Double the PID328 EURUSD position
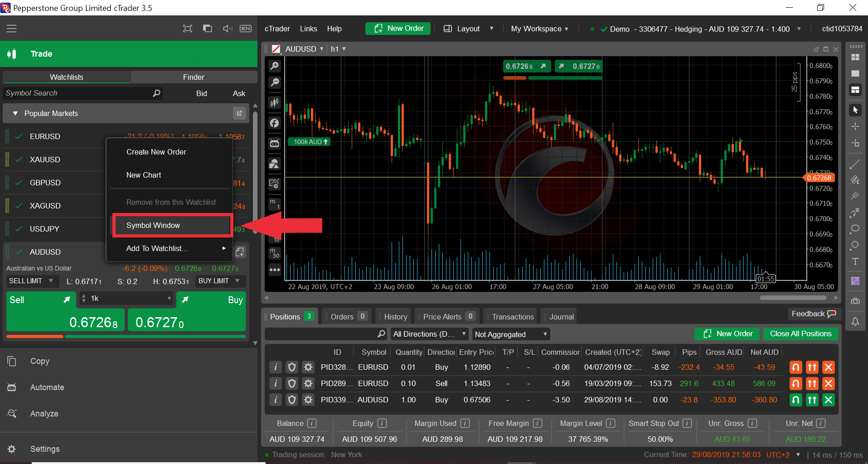 pyautogui.click(x=812, y=367)
